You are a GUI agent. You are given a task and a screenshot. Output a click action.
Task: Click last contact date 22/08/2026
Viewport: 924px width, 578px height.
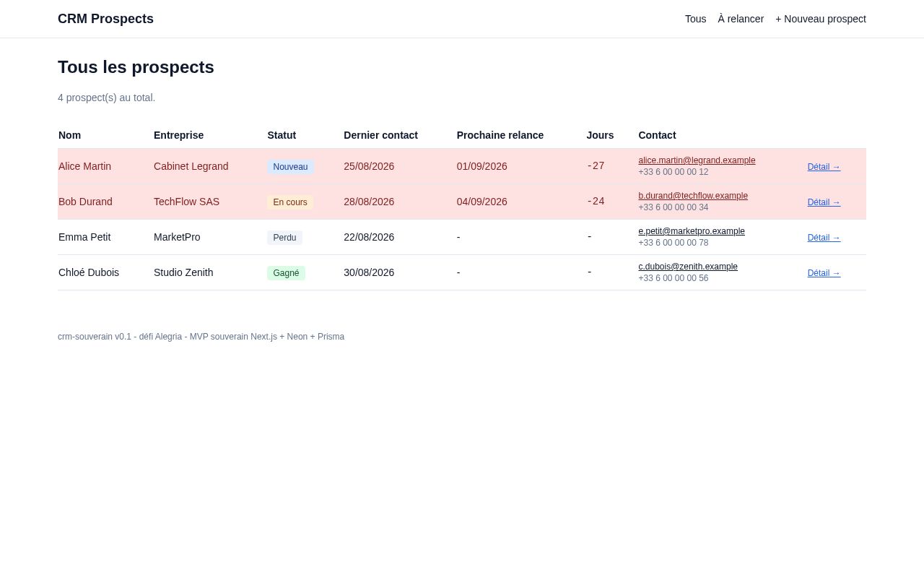369,237
